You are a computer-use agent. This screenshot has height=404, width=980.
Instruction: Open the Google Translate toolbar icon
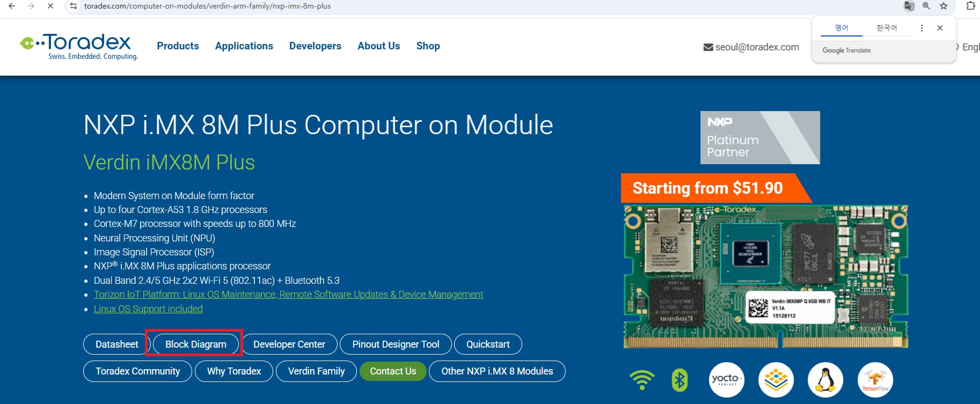909,6
